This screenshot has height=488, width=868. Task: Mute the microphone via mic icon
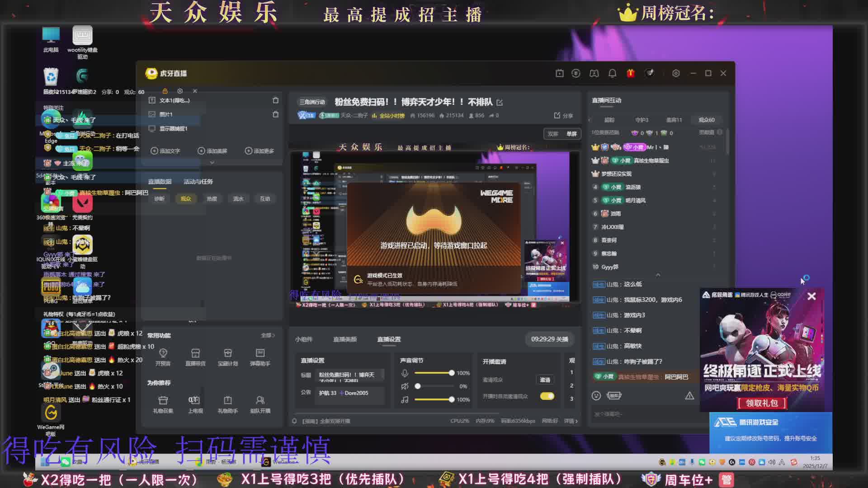[x=405, y=373]
